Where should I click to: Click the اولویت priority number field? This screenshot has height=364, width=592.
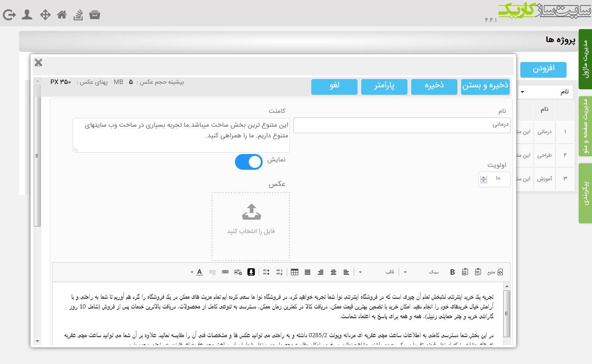[494, 179]
